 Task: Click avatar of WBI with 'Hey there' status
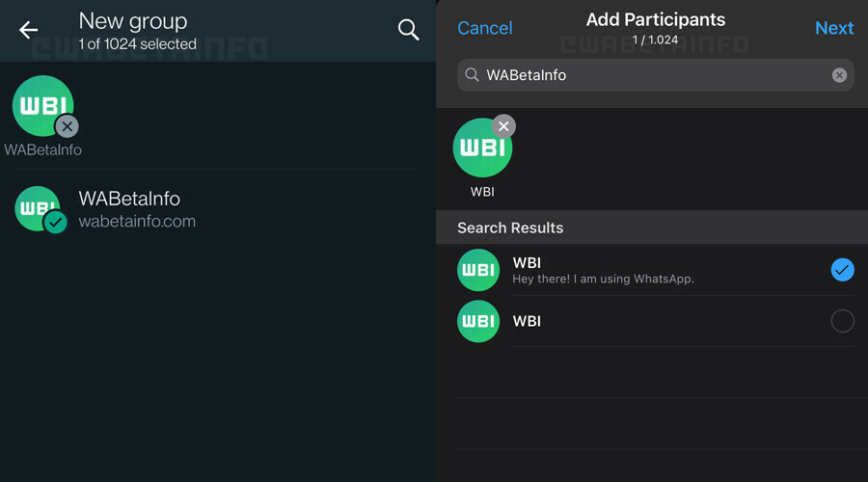[478, 270]
